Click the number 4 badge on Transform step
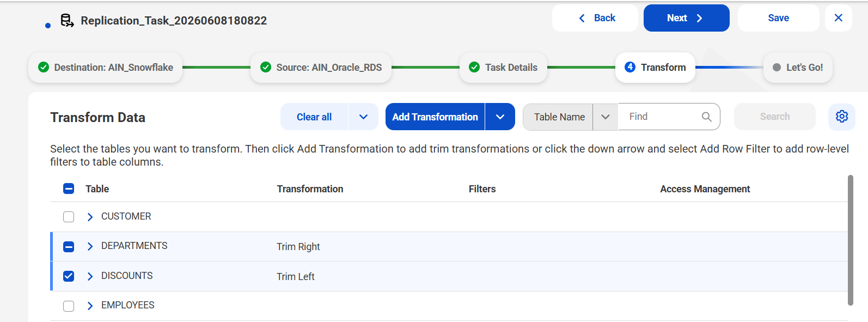Viewport: 868px width, 322px height. coord(630,67)
